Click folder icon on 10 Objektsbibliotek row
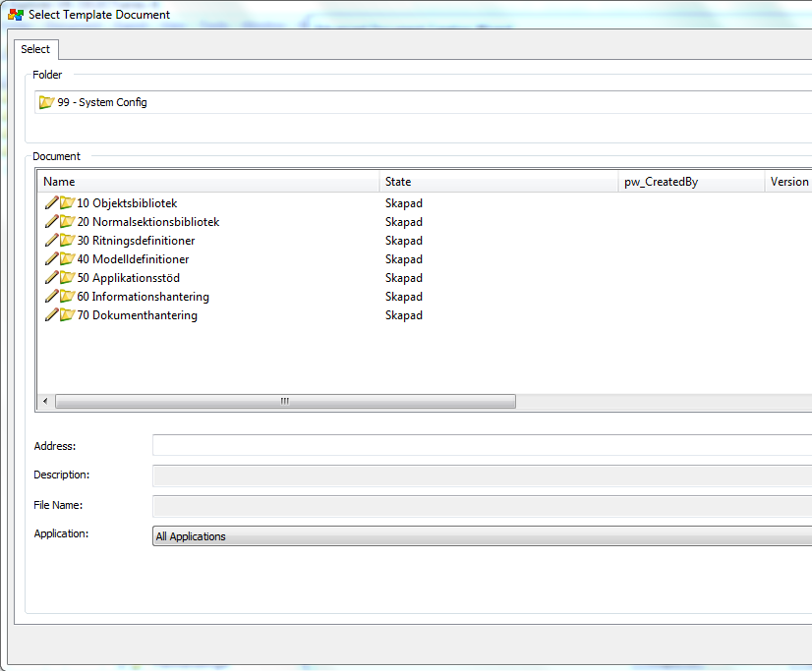 point(67,202)
